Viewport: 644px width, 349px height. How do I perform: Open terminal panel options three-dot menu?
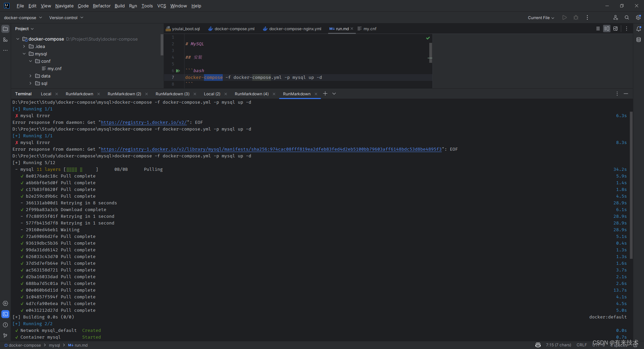(617, 94)
